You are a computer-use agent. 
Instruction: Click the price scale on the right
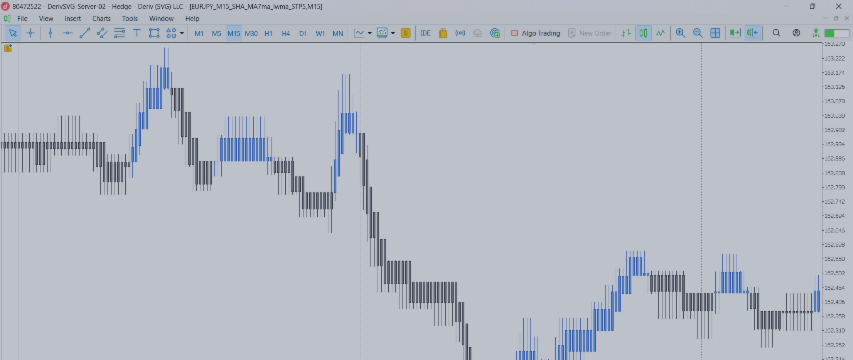coord(837,201)
